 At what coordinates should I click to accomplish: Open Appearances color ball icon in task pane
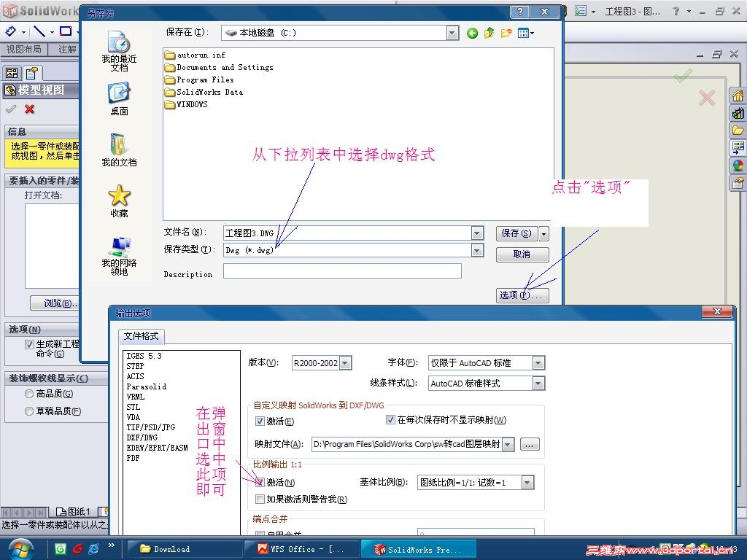(x=738, y=166)
